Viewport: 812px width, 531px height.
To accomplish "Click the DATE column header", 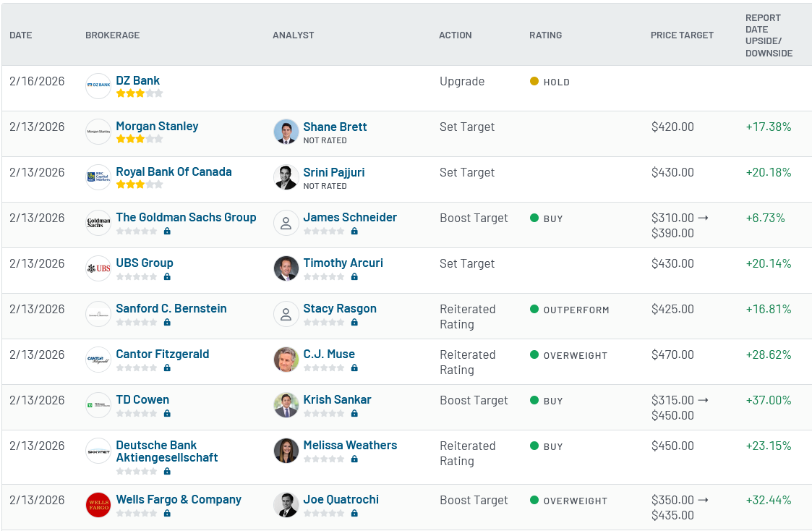I will [21, 35].
